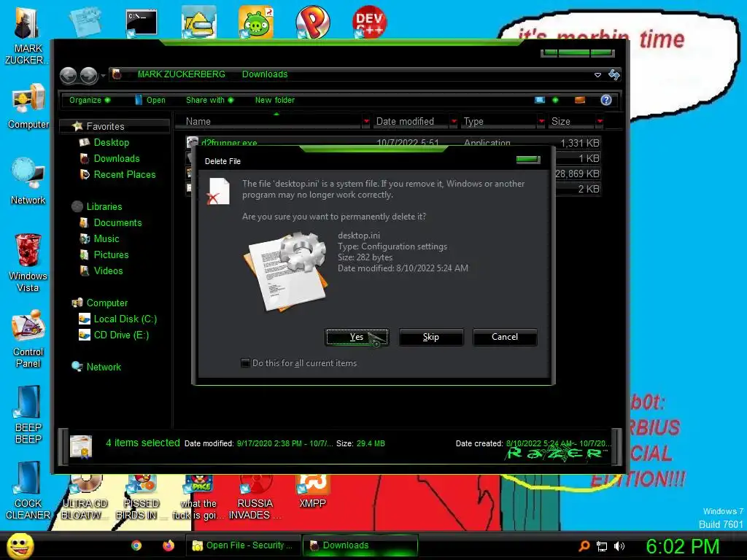
Task: Select the RUSSIA INVADES desktop shortcut
Action: [255, 497]
